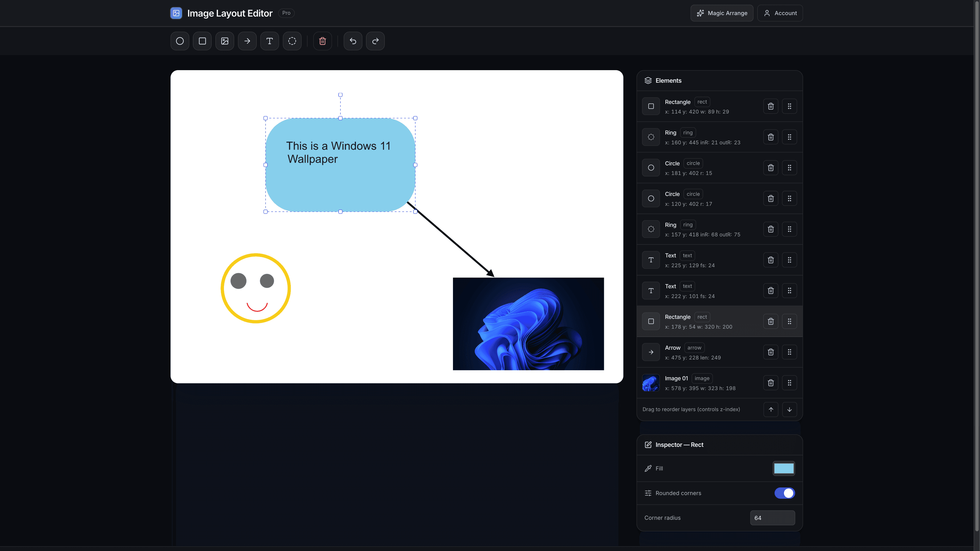Image resolution: width=980 pixels, height=551 pixels.
Task: Open the Account menu
Action: click(779, 12)
